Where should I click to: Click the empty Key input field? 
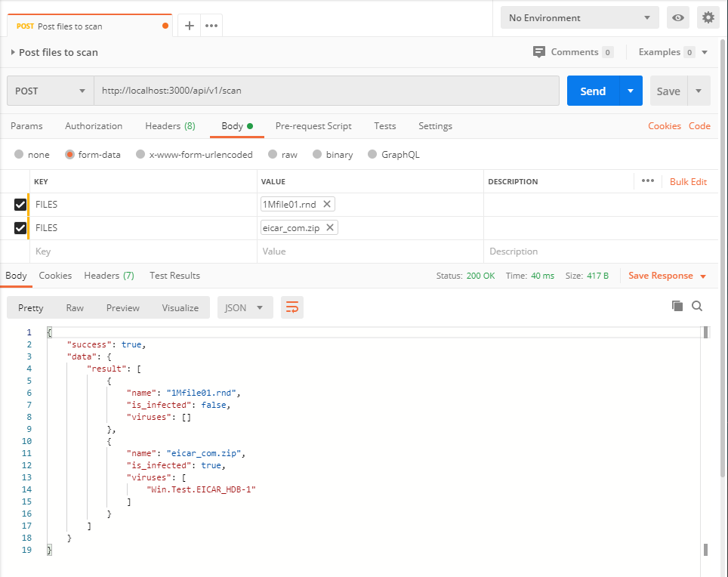tap(143, 251)
